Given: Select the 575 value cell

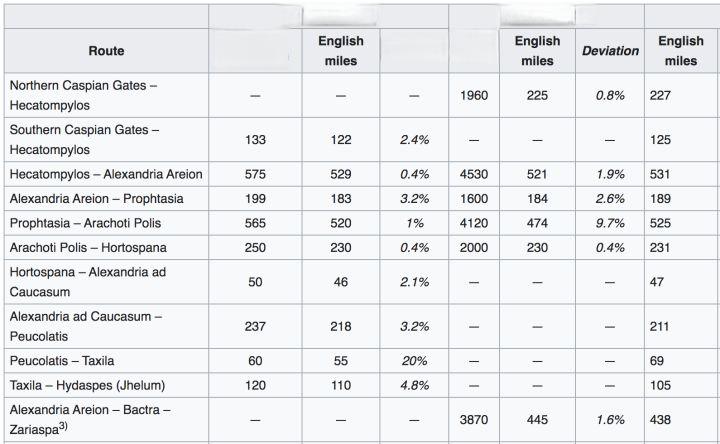Looking at the screenshot, I should 255,174.
